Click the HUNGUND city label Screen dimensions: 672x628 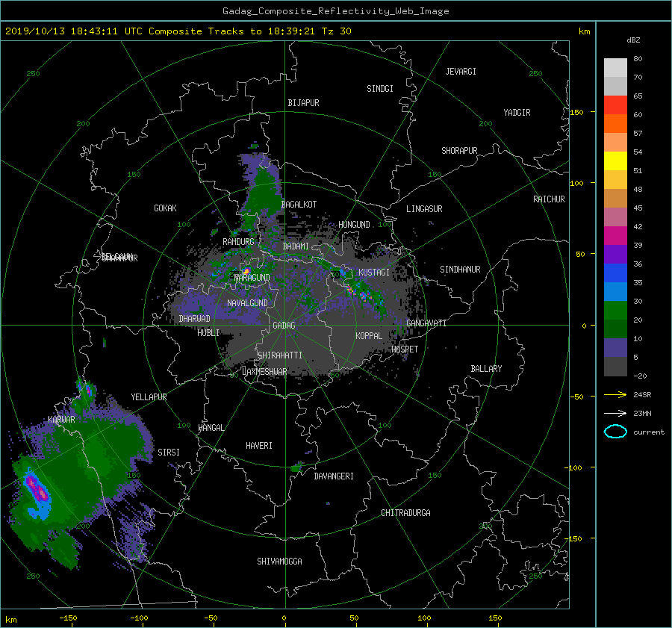354,225
